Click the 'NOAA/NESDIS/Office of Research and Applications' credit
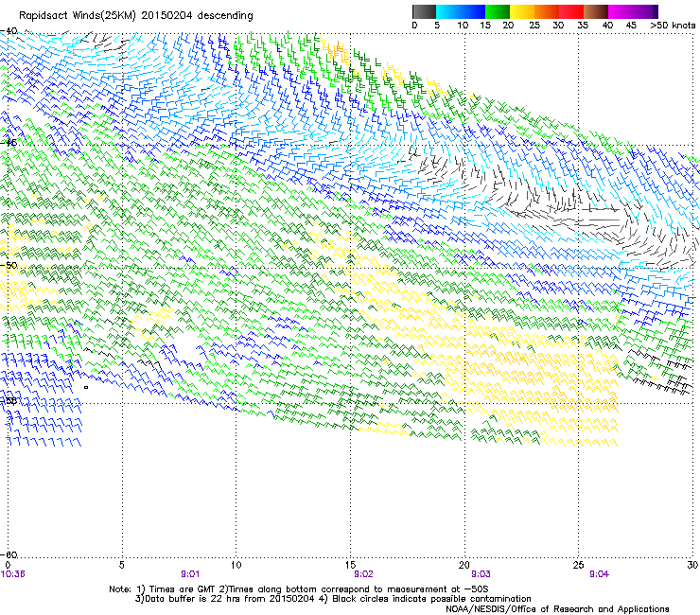 (557, 609)
